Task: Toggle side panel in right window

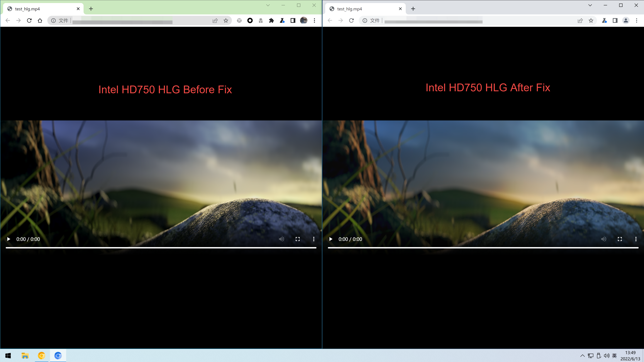Action: (615, 20)
